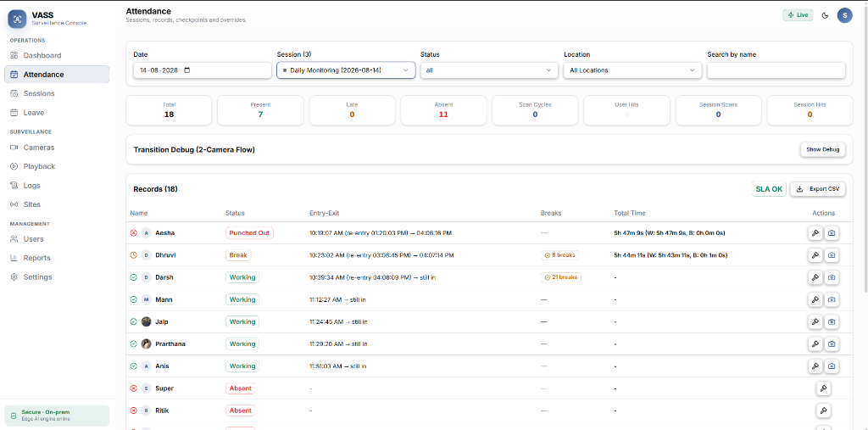This screenshot has height=430, width=868.
Task: Click the VASS logo icon
Action: 17,19
